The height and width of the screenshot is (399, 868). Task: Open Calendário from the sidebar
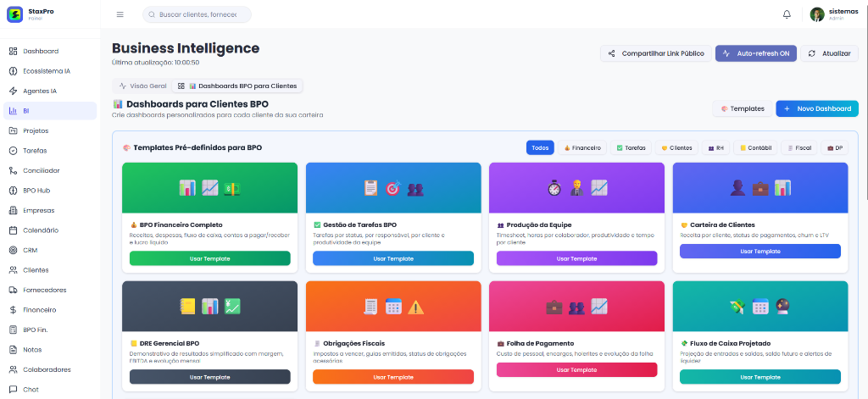pos(50,230)
